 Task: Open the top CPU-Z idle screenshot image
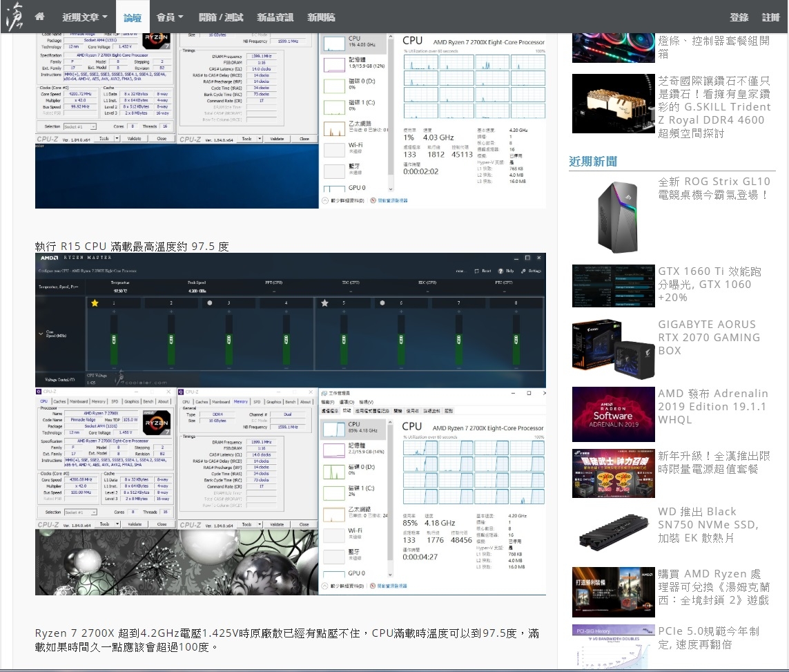[x=291, y=121]
